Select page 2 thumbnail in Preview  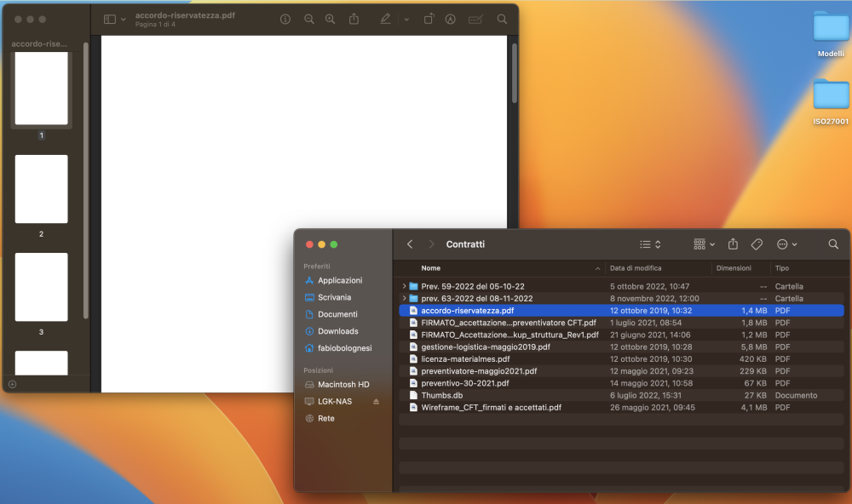[x=41, y=189]
